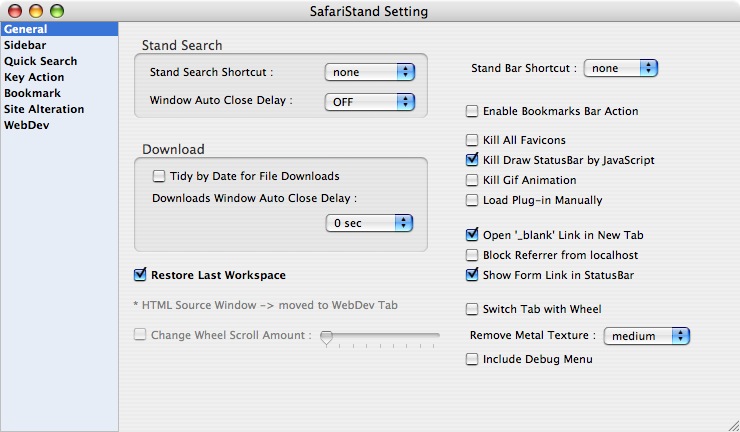Open Downloads Window Auto Close Delay dropdown
This screenshot has height=432, width=740.
point(369,223)
